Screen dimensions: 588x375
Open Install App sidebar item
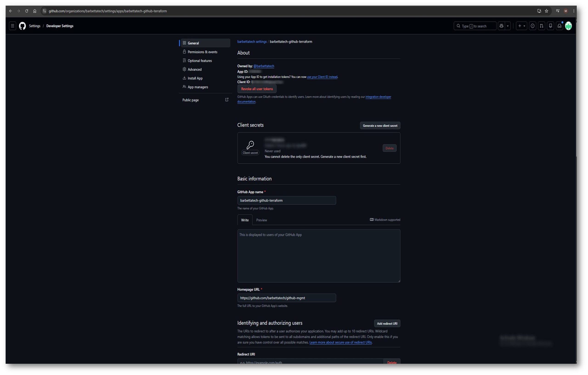coord(205,78)
